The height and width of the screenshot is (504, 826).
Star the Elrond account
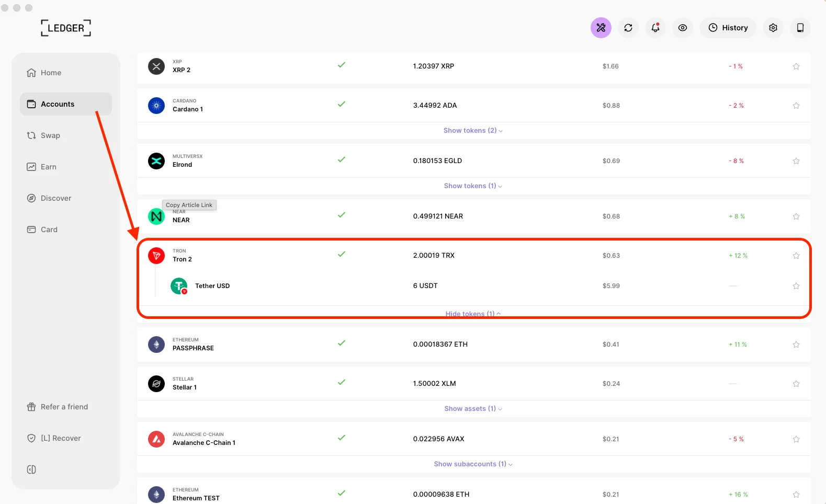click(x=796, y=161)
